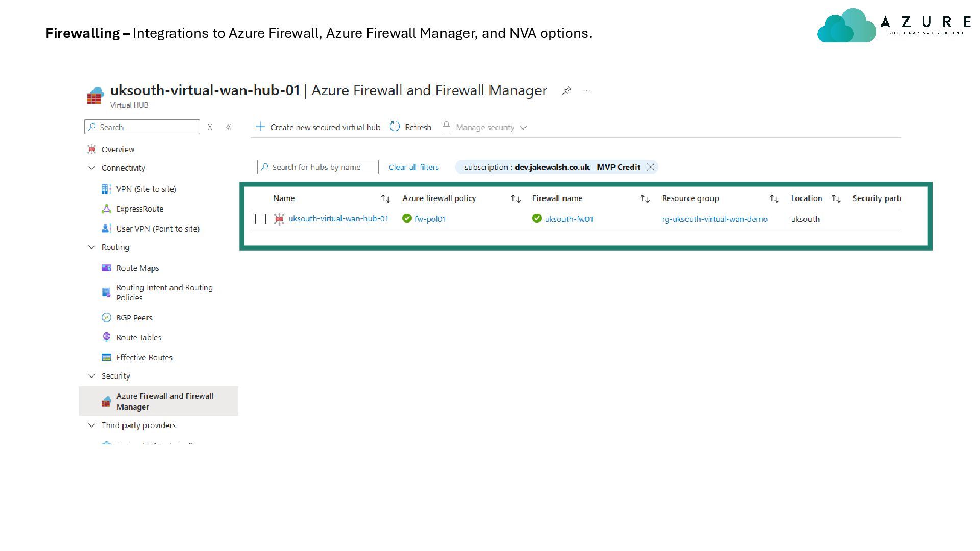Image resolution: width=980 pixels, height=551 pixels.
Task: Click the green check next to fw-pol01
Action: click(x=407, y=218)
